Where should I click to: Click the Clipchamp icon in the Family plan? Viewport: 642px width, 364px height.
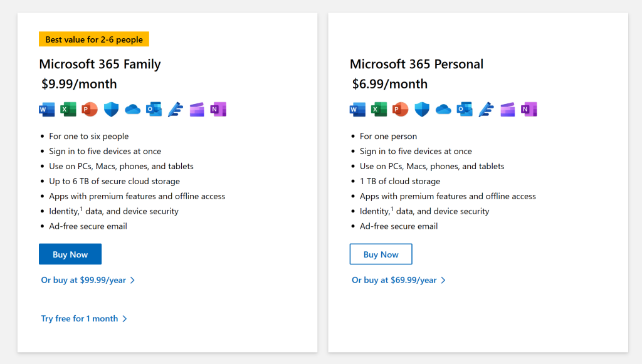tap(197, 110)
